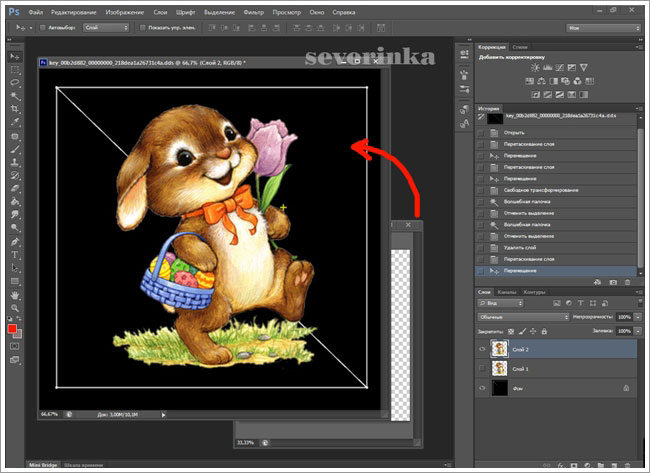This screenshot has width=650, height=473.
Task: Select the Move tool in the toolbox
Action: [14, 57]
